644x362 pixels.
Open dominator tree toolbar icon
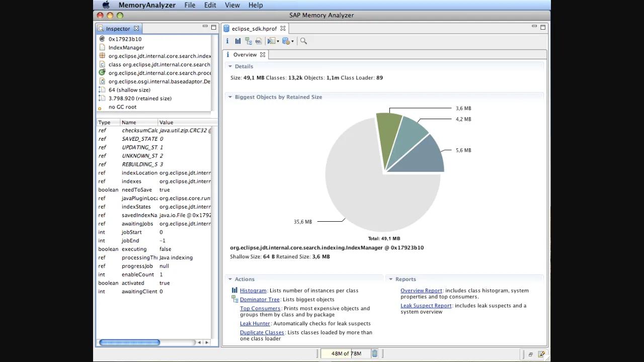[x=248, y=41]
